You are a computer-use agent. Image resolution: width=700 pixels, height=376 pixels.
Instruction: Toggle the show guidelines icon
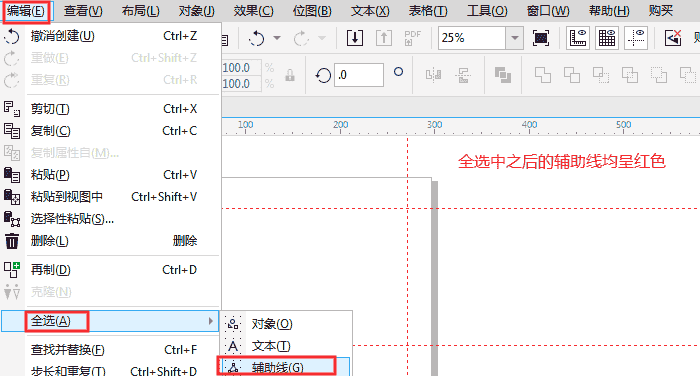[636, 38]
